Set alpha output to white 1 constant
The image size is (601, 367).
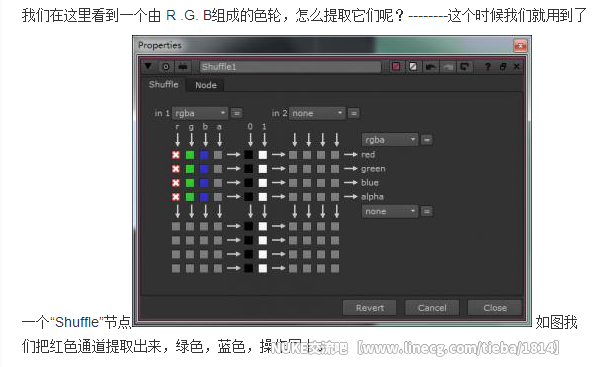pos(263,197)
